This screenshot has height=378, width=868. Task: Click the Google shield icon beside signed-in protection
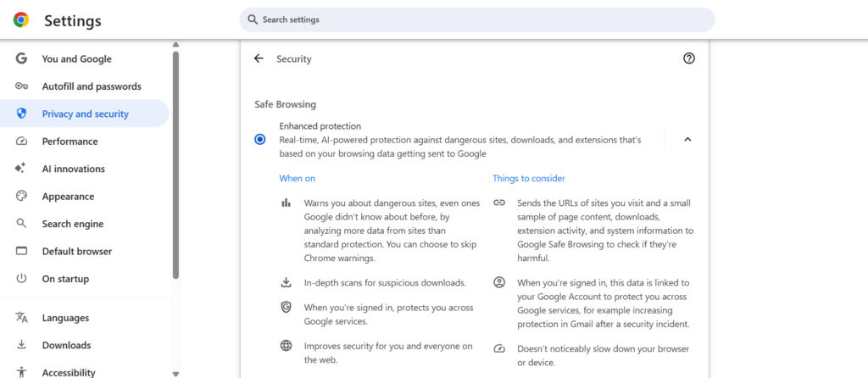[286, 307]
